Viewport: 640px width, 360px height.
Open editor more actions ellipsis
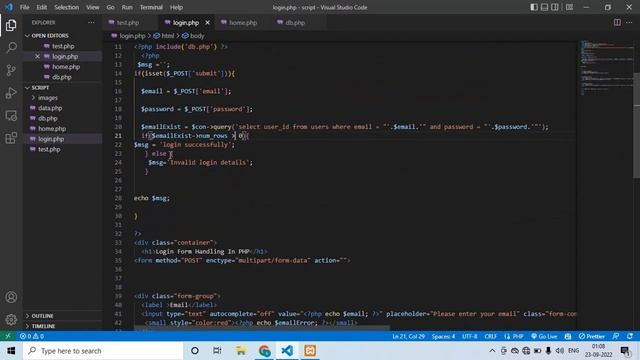pyautogui.click(x=629, y=23)
